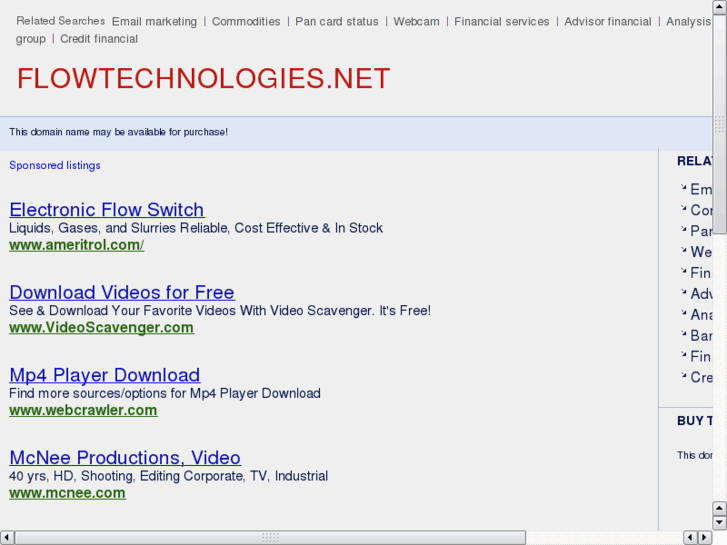Open the Email marketing related search link
The image size is (727, 545).
(x=154, y=22)
